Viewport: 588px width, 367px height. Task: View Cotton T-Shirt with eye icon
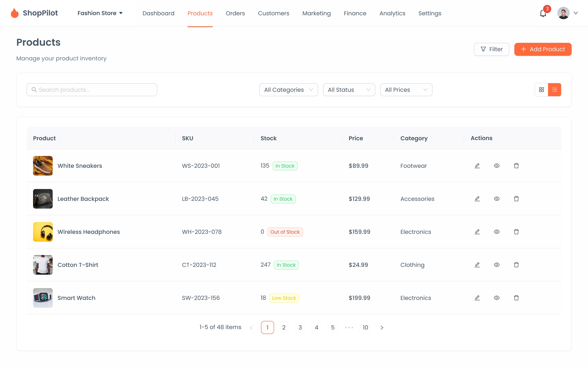click(x=497, y=265)
